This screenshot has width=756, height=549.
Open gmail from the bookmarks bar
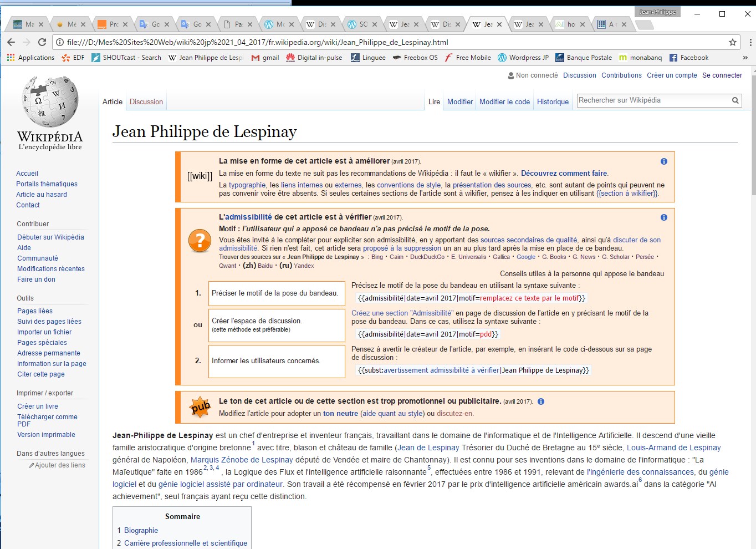coord(265,57)
